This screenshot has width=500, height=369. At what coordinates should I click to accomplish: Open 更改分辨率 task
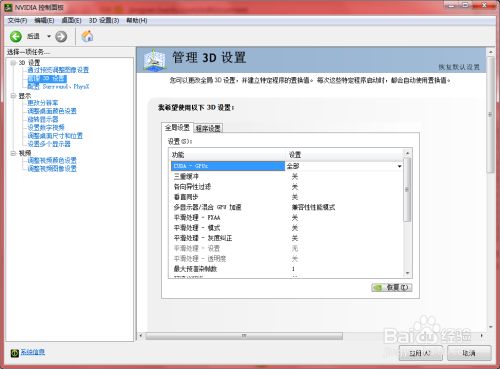coord(43,103)
